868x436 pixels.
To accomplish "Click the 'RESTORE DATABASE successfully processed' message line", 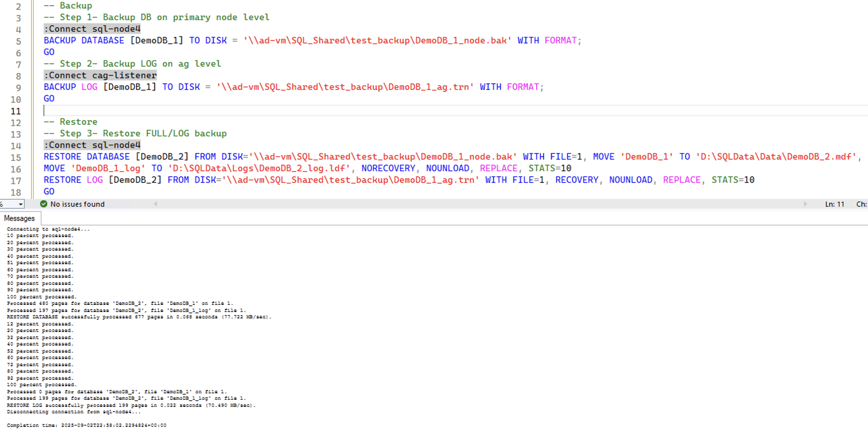I will click(x=139, y=317).
